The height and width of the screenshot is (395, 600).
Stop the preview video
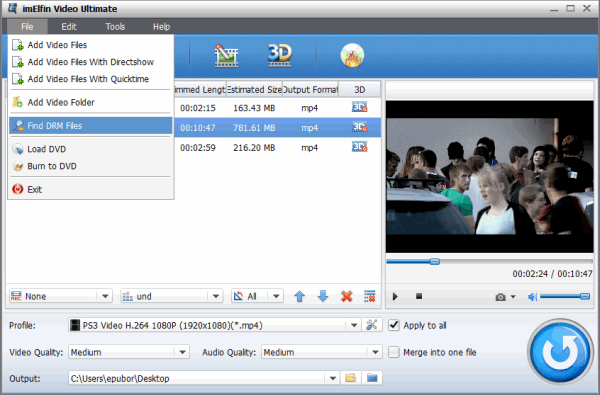pyautogui.click(x=419, y=296)
